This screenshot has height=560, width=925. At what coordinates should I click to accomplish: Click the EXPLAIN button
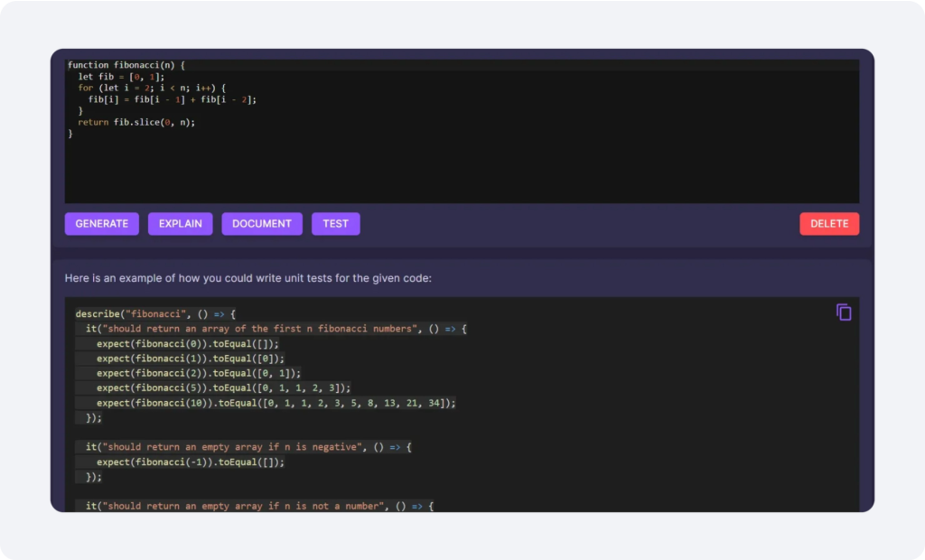[181, 224]
